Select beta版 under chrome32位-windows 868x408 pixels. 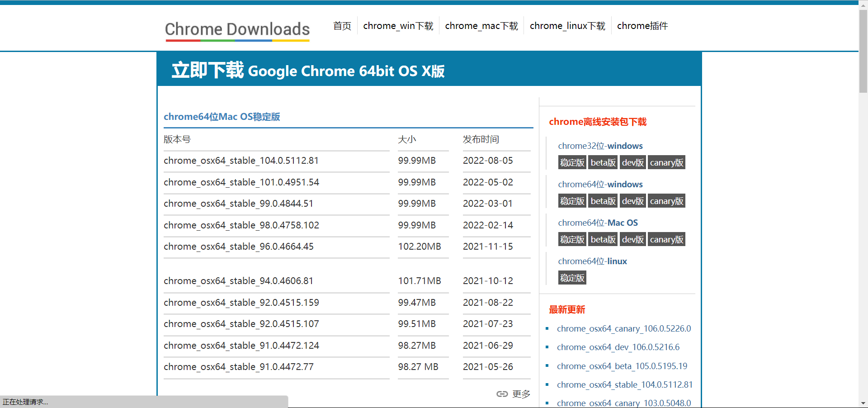pos(603,162)
